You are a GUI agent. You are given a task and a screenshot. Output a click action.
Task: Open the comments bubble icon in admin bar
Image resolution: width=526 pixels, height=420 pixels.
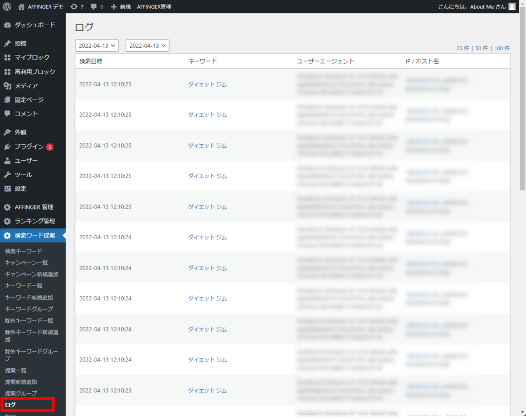[93, 7]
